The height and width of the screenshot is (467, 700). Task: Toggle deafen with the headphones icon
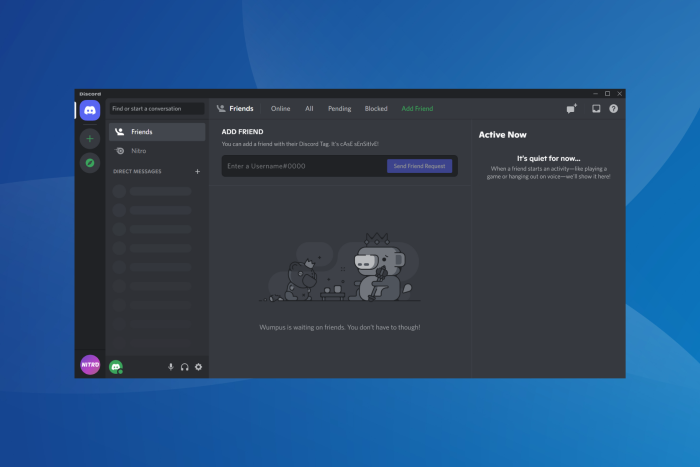pos(184,367)
